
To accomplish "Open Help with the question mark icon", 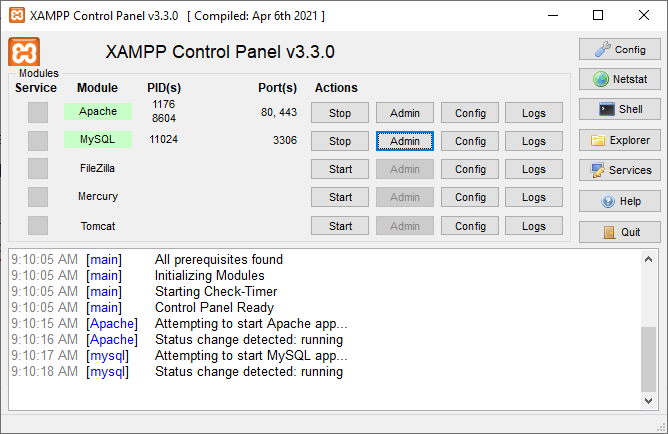I will click(x=619, y=201).
